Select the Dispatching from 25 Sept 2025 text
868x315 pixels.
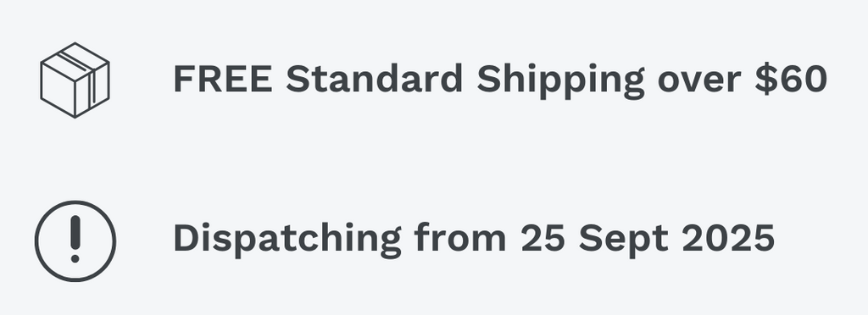coord(474,240)
